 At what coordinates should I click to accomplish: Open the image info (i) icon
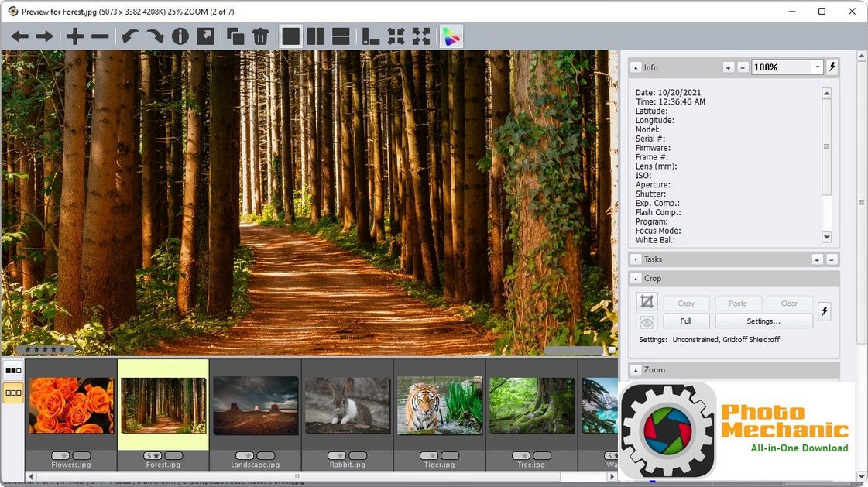point(180,36)
